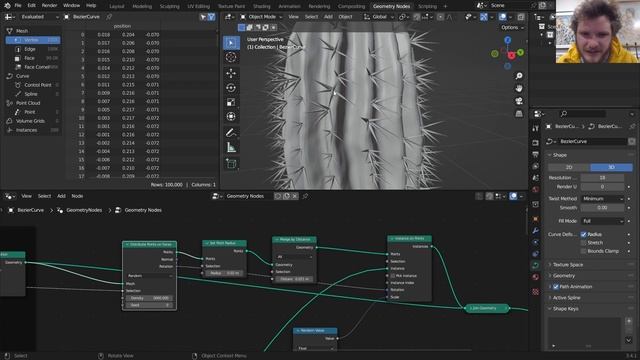Switch perspective/orthographic with grid icon
The height and width of the screenshot is (360, 640).
pyautogui.click(x=519, y=113)
